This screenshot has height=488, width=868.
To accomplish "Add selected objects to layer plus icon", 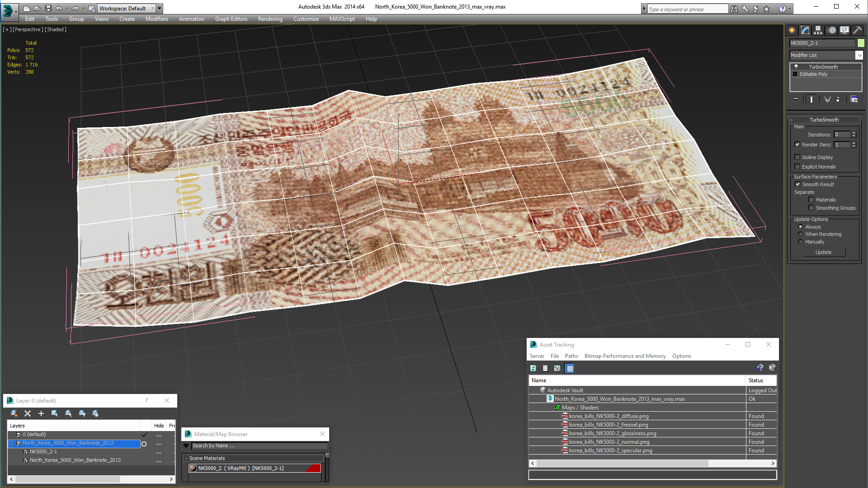I will click(41, 413).
